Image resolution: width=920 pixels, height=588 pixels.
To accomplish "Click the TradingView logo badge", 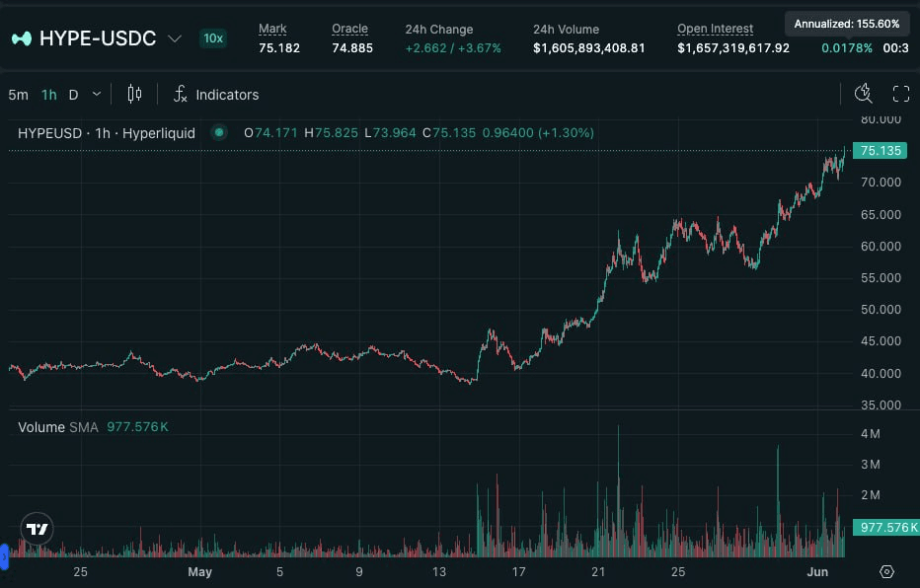I will tap(37, 529).
